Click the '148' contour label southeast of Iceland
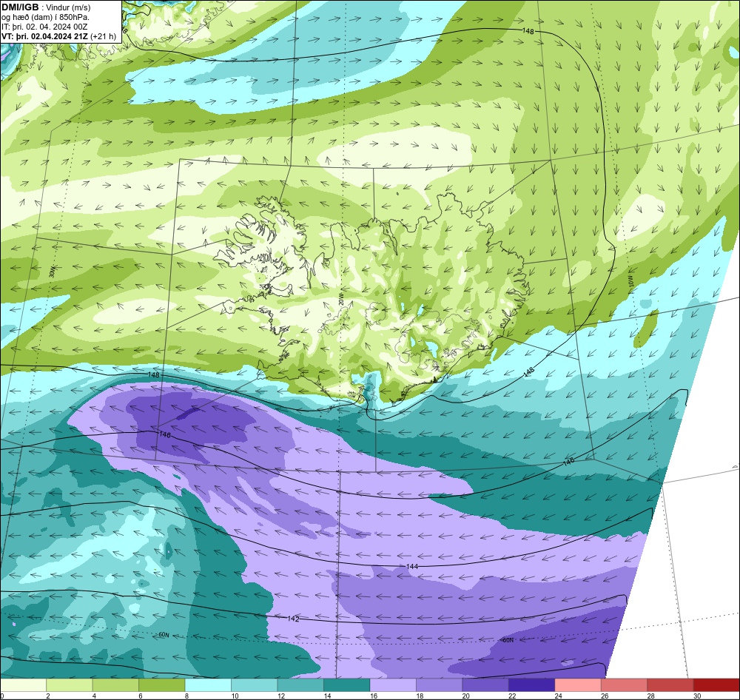The width and height of the screenshot is (740, 700). (528, 372)
